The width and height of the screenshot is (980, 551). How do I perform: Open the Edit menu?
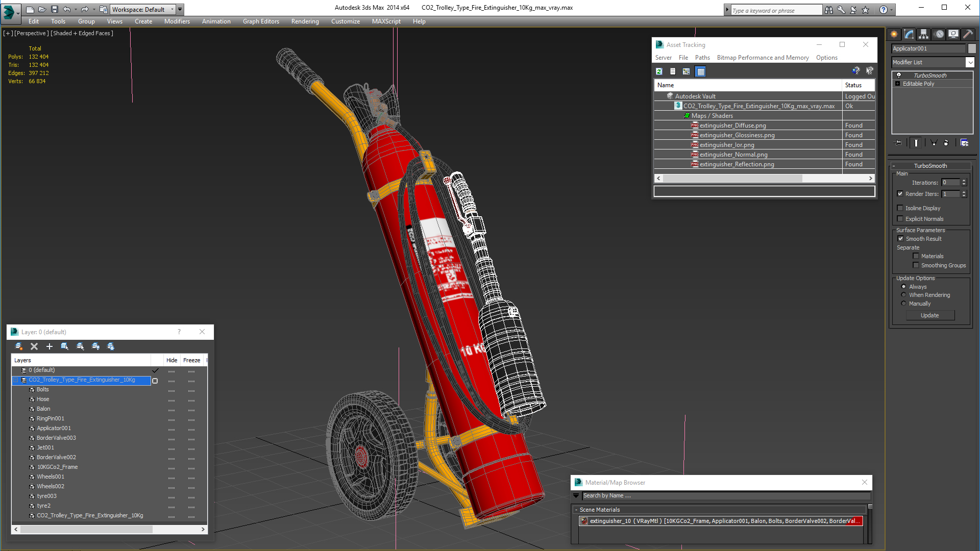click(x=34, y=21)
